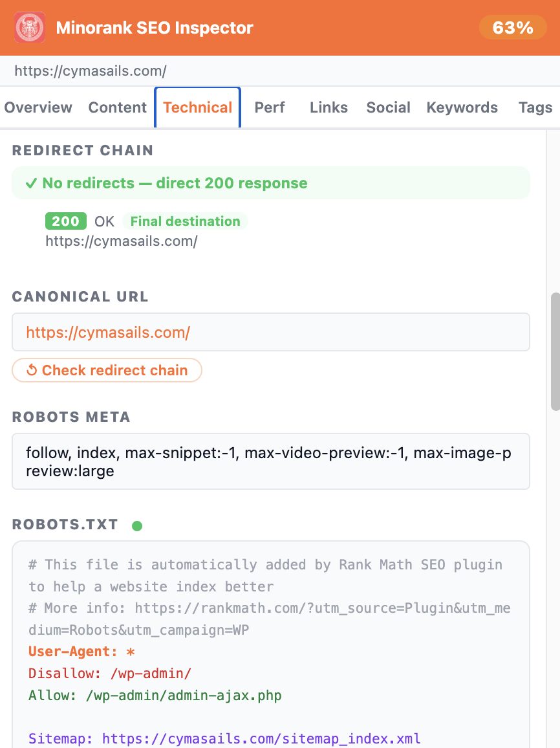Click the Minorank SEO Inspector title
560x748 pixels.
pos(155,28)
